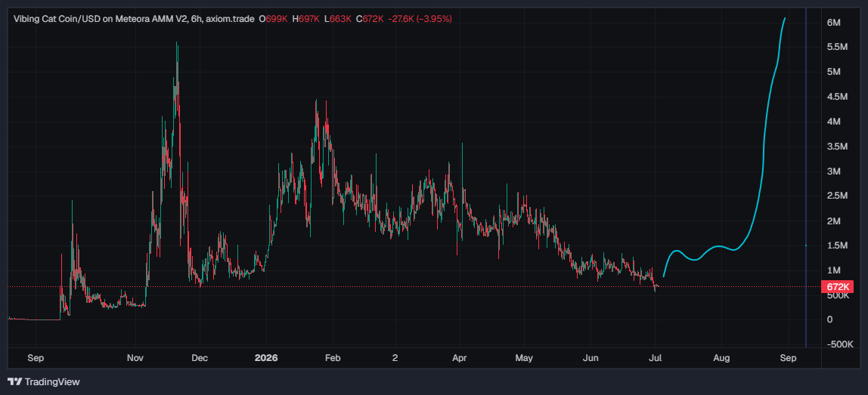Click the Apr label on time axis
The image size is (868, 395).
point(459,358)
